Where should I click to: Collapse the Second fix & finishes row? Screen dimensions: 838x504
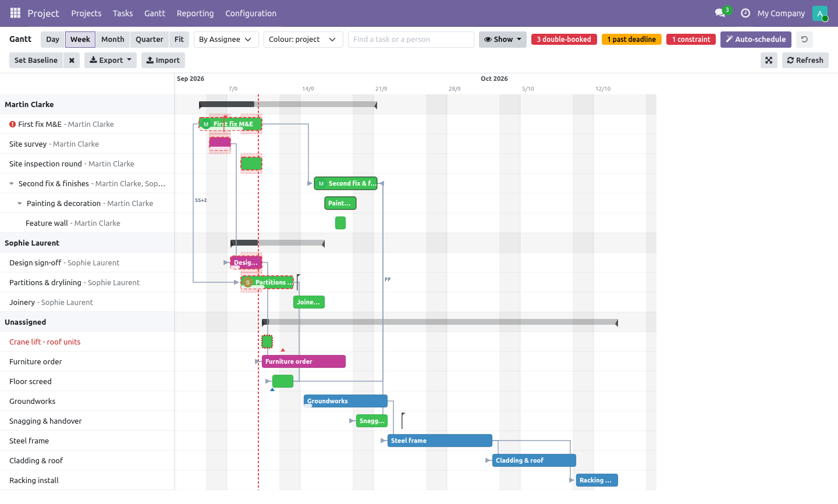(12, 184)
